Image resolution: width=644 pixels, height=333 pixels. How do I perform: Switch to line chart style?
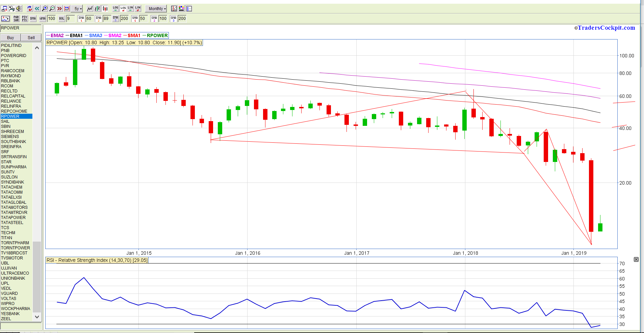click(90, 8)
